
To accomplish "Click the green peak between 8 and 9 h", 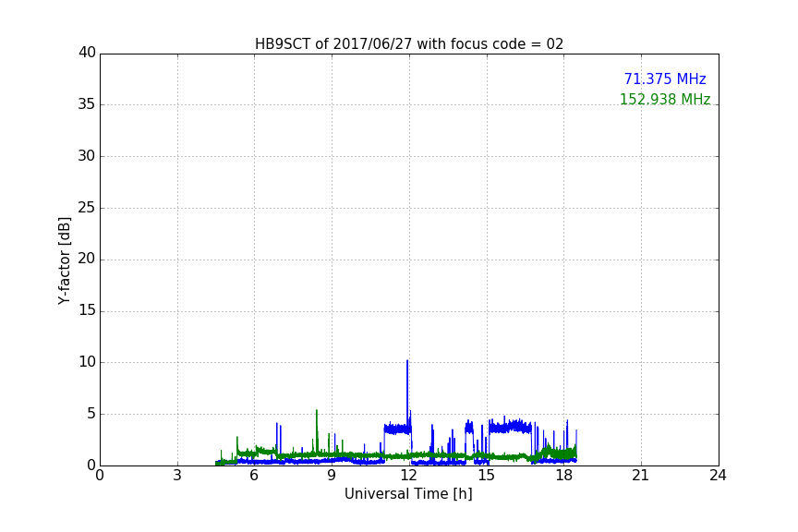I will (x=316, y=412).
